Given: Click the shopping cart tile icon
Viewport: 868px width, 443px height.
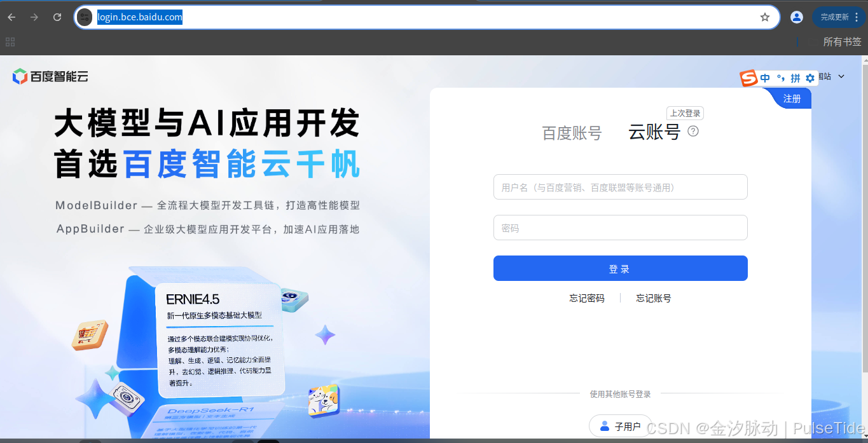Looking at the screenshot, I should click(89, 336).
